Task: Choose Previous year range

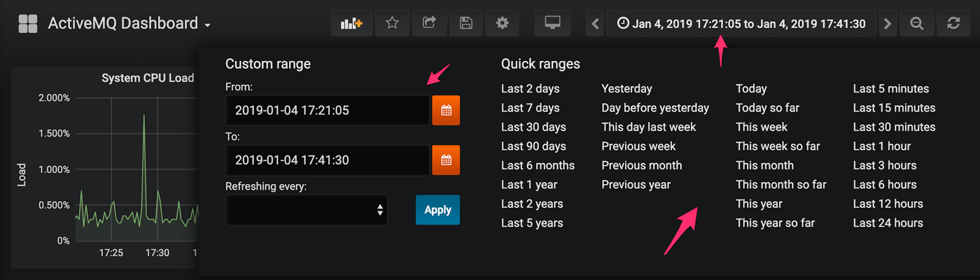Action: (x=636, y=185)
